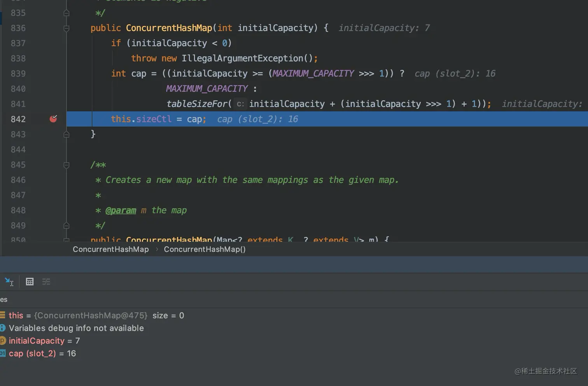
Task: Click the sizeCtl field on line 842
Action: (x=154, y=119)
